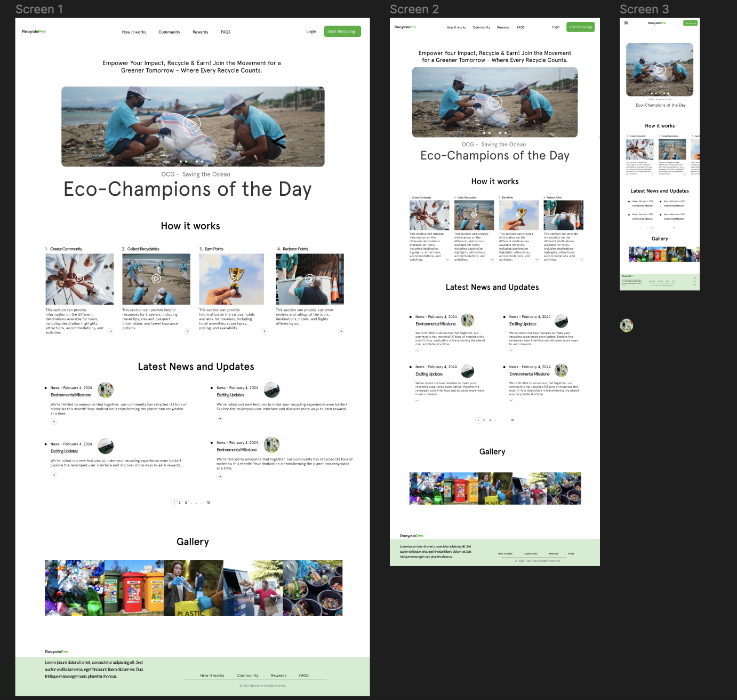The height and width of the screenshot is (700, 737).
Task: Click arrow under Create Community card in Screen 3
Action: (x=652, y=173)
